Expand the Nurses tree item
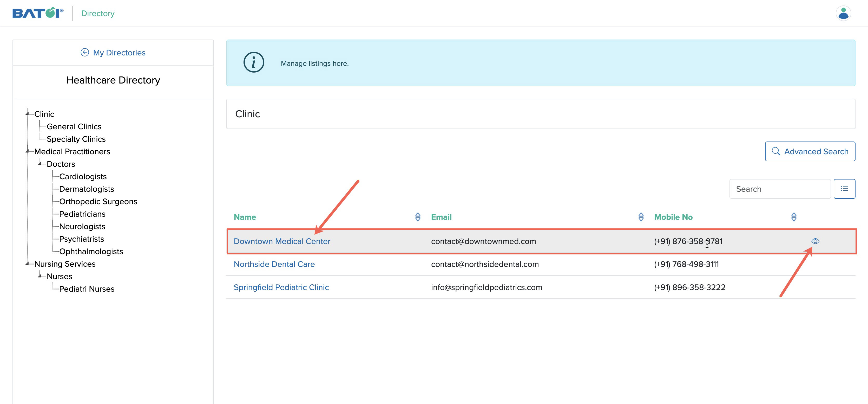The height and width of the screenshot is (404, 868). [42, 276]
